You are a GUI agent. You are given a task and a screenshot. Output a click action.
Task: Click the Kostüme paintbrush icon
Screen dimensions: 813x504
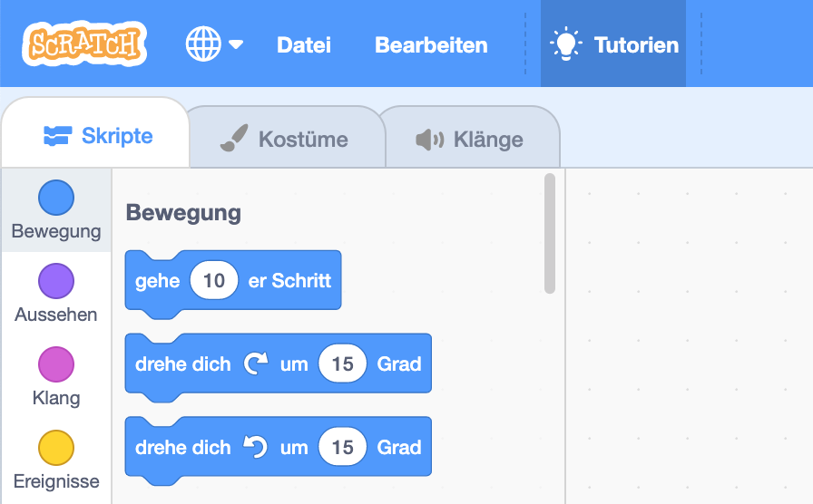point(233,139)
